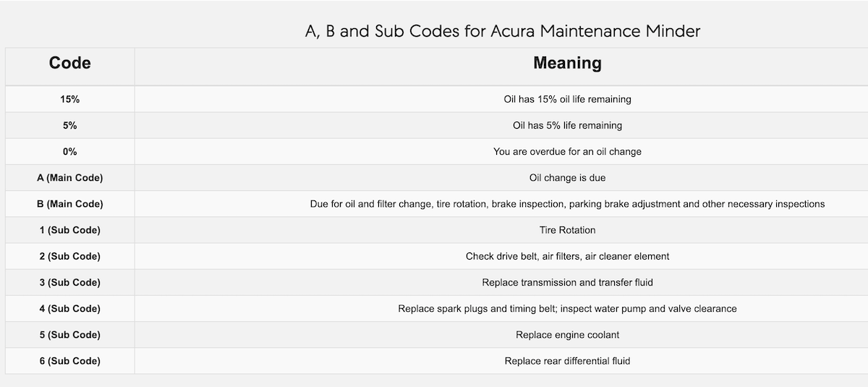Click 'Replace engine coolant' text
This screenshot has width=868, height=387.
pyautogui.click(x=567, y=335)
